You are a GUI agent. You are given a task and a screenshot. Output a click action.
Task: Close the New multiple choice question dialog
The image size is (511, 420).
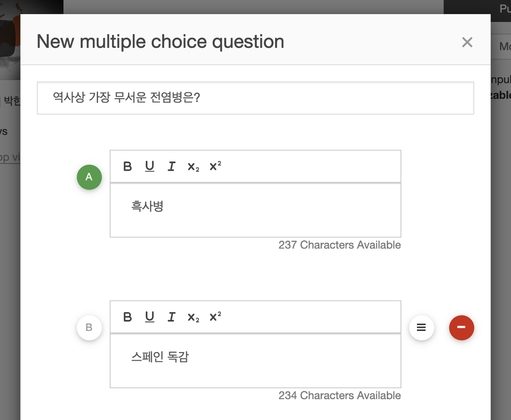pyautogui.click(x=467, y=42)
